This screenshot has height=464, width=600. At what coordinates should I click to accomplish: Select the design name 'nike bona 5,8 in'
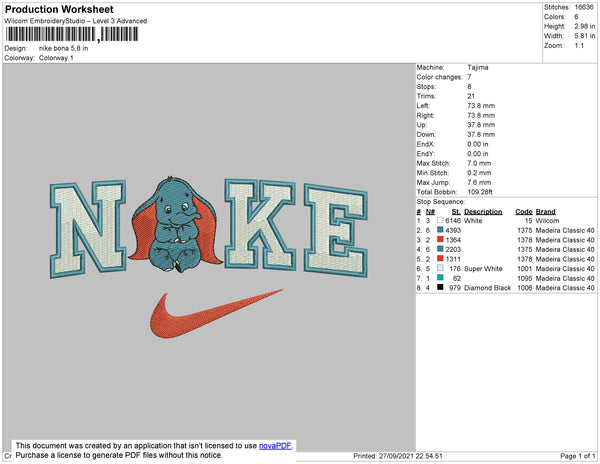tap(64, 48)
